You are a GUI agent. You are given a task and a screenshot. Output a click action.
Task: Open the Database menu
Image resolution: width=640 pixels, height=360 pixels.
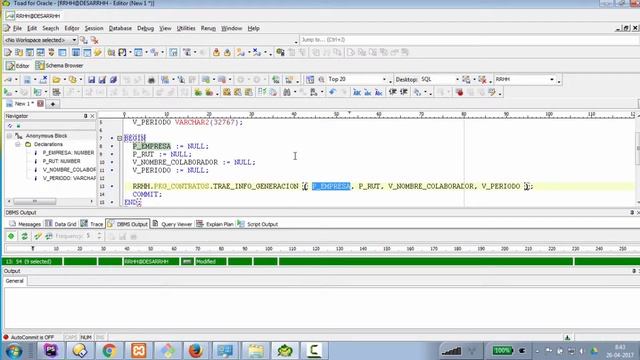click(x=120, y=28)
